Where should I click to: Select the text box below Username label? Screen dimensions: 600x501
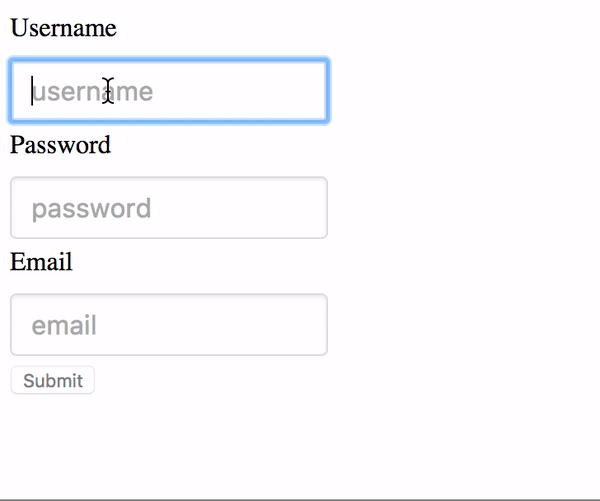[169, 91]
